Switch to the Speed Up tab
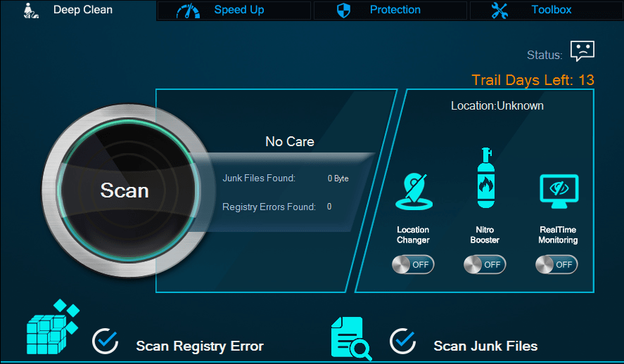The image size is (624, 364). pos(234,10)
